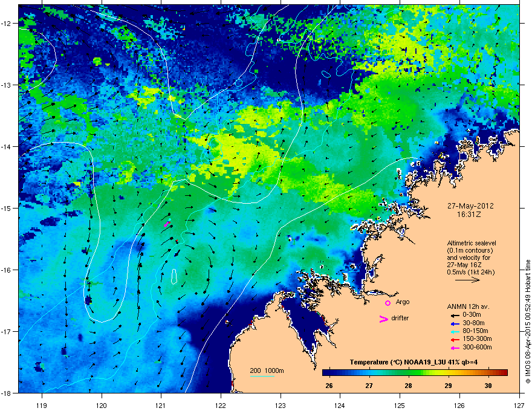This screenshot has width=532, height=411.
Task: Click the magenta drifter marker on the map
Action: point(167,224)
